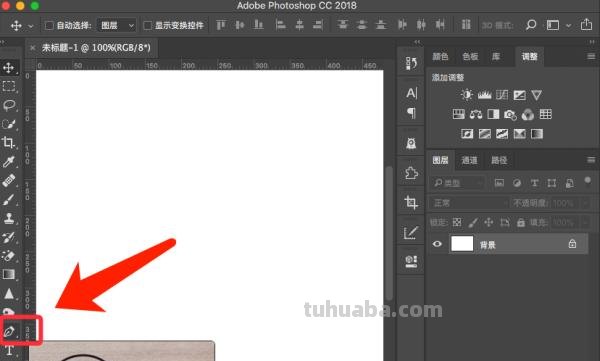
Task: Hide the 背景 layer with eye icon
Action: point(437,244)
